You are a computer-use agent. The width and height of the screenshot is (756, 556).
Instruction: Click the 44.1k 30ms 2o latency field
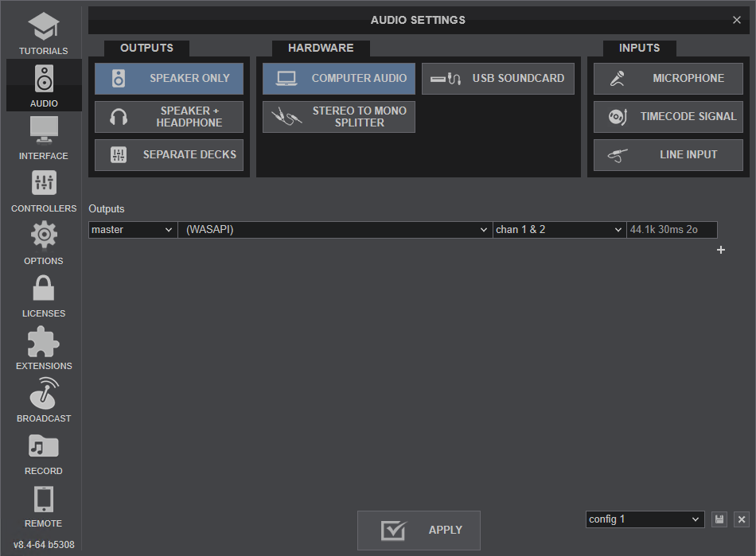pyautogui.click(x=672, y=230)
